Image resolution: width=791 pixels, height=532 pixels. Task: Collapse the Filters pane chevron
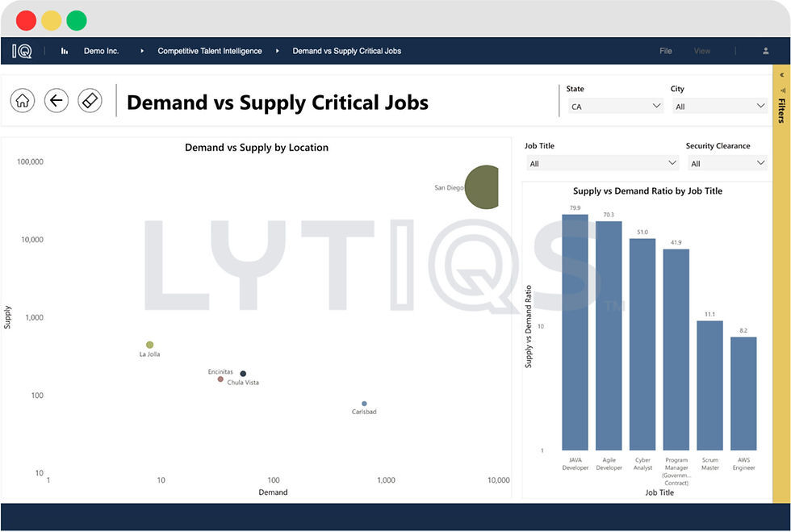[781, 75]
